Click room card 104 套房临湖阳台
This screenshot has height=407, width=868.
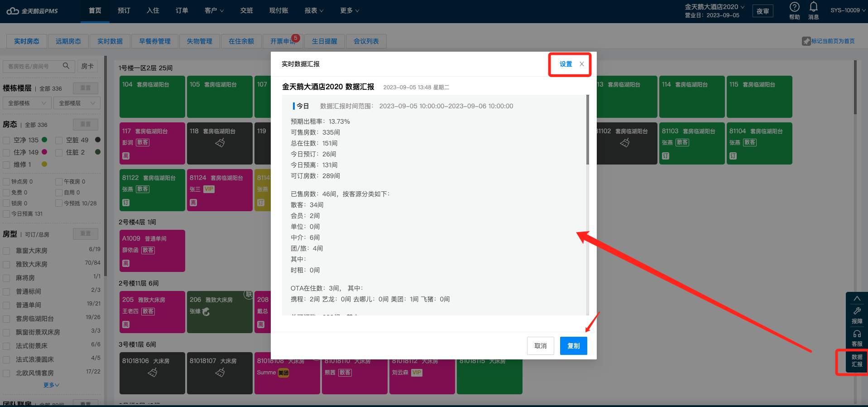tap(152, 97)
